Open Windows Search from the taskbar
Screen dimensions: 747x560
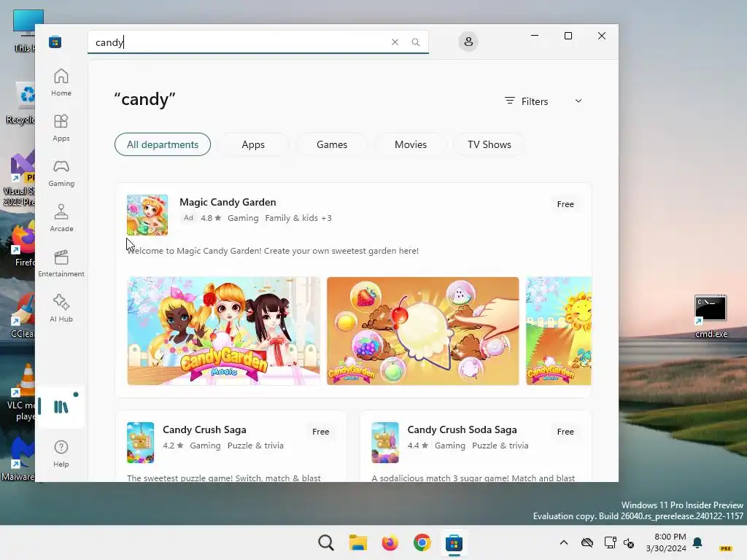click(x=326, y=542)
